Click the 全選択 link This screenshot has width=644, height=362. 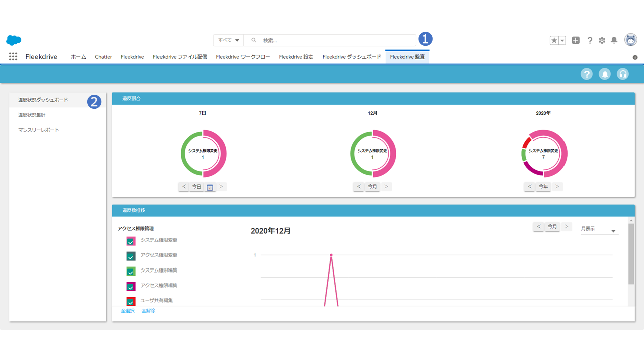tap(128, 311)
